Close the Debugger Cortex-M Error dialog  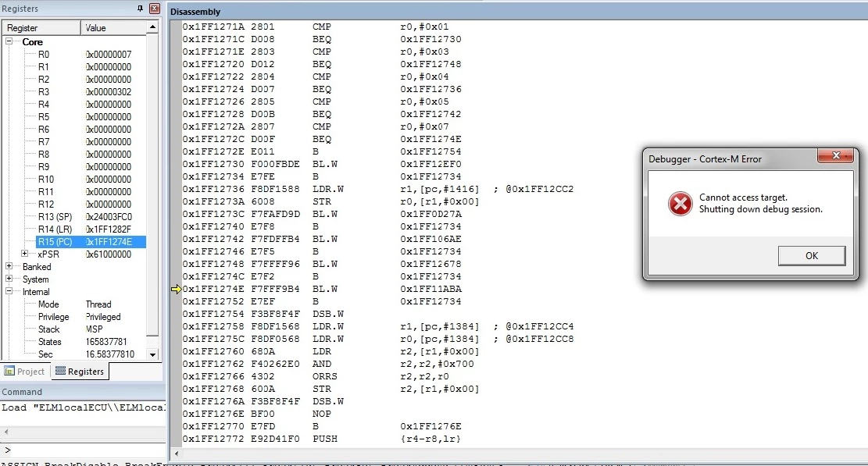coord(836,156)
